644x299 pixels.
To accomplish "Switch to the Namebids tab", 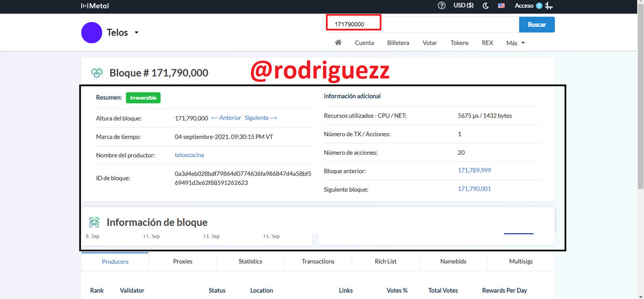I will (453, 261).
